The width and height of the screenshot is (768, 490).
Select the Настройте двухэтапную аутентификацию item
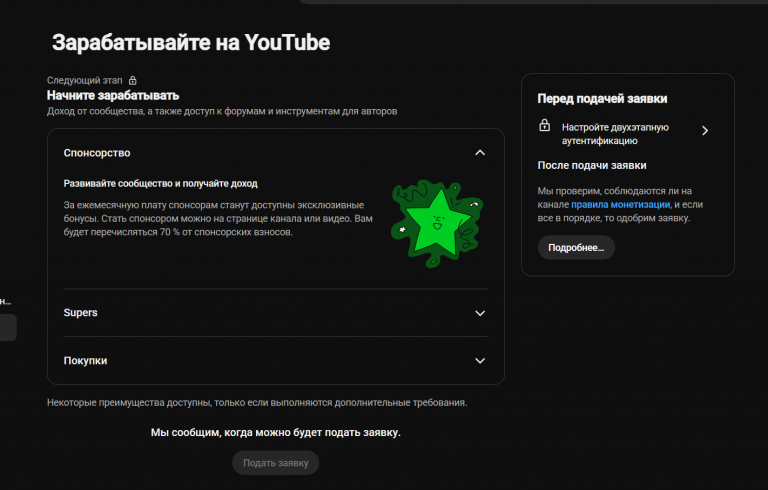[x=624, y=134]
